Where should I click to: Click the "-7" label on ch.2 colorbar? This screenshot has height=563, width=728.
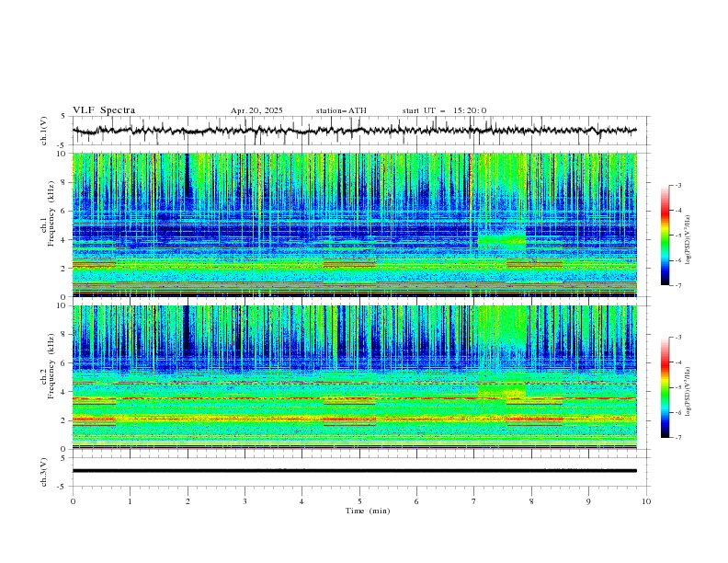[x=678, y=437]
